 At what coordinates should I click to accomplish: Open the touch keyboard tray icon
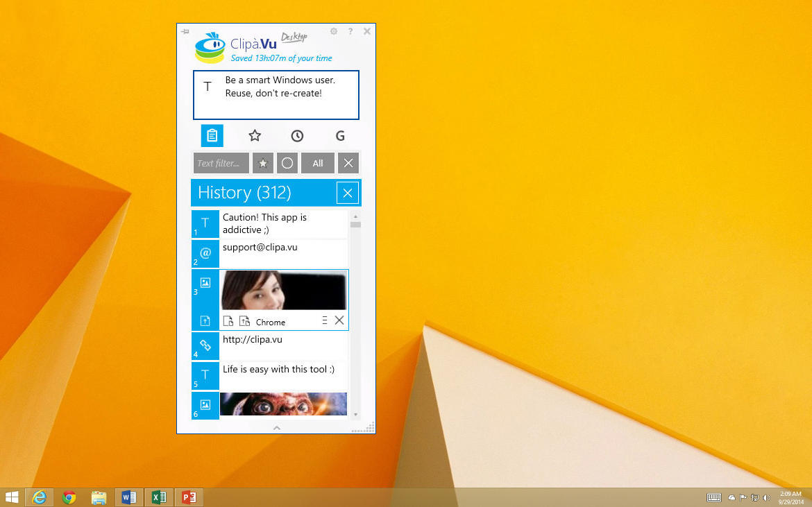[714, 498]
